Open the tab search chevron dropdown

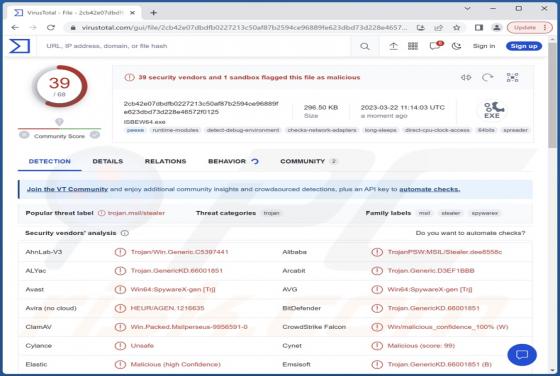pos(467,8)
